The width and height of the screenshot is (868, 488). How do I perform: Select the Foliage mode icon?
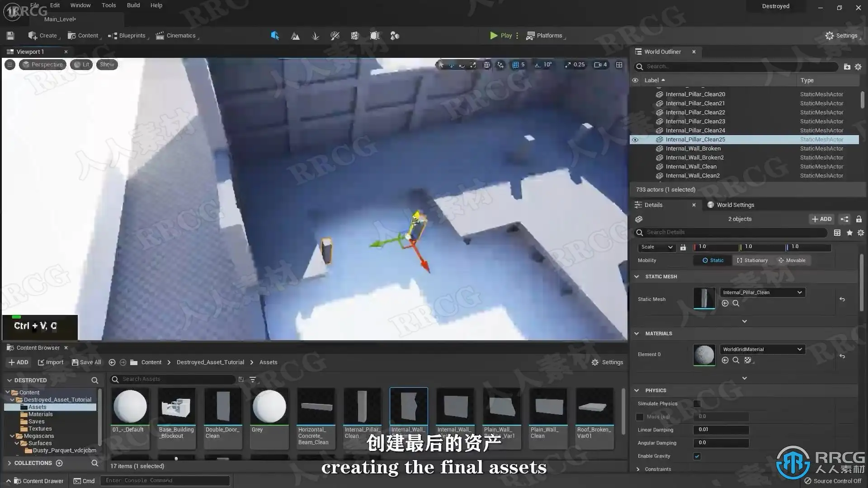(x=315, y=36)
